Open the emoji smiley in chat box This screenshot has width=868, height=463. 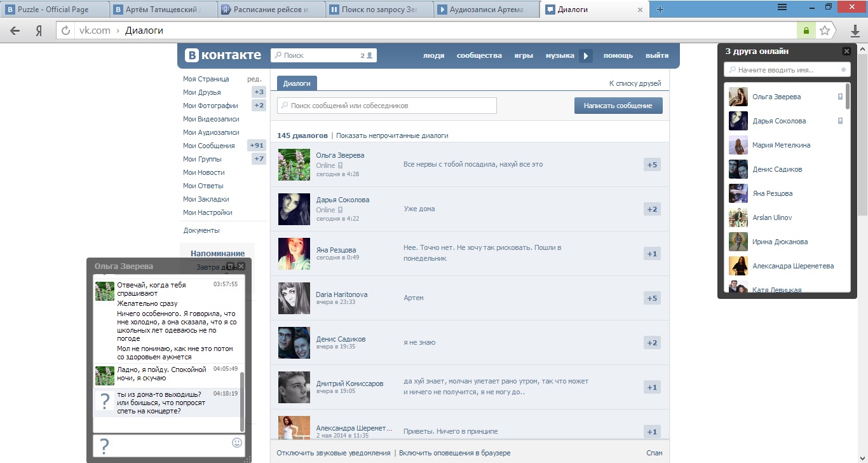(237, 442)
